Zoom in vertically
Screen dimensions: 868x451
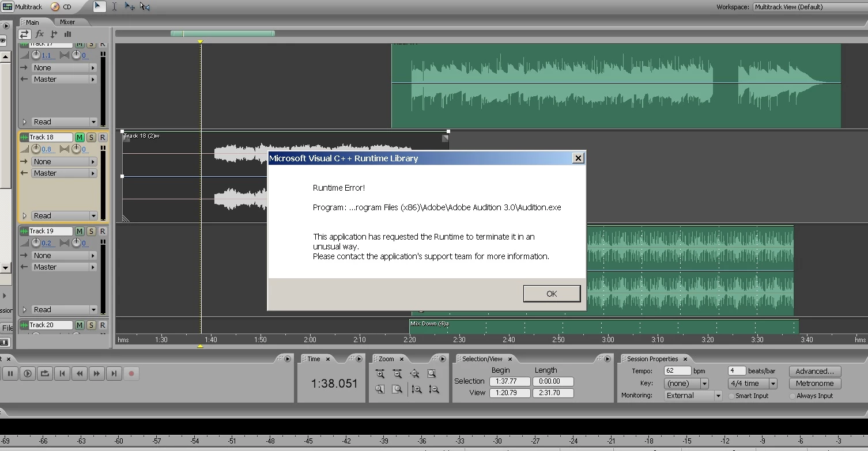click(x=417, y=389)
